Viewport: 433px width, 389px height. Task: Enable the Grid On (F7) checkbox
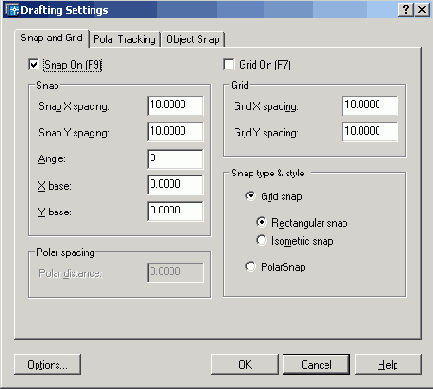tap(229, 64)
